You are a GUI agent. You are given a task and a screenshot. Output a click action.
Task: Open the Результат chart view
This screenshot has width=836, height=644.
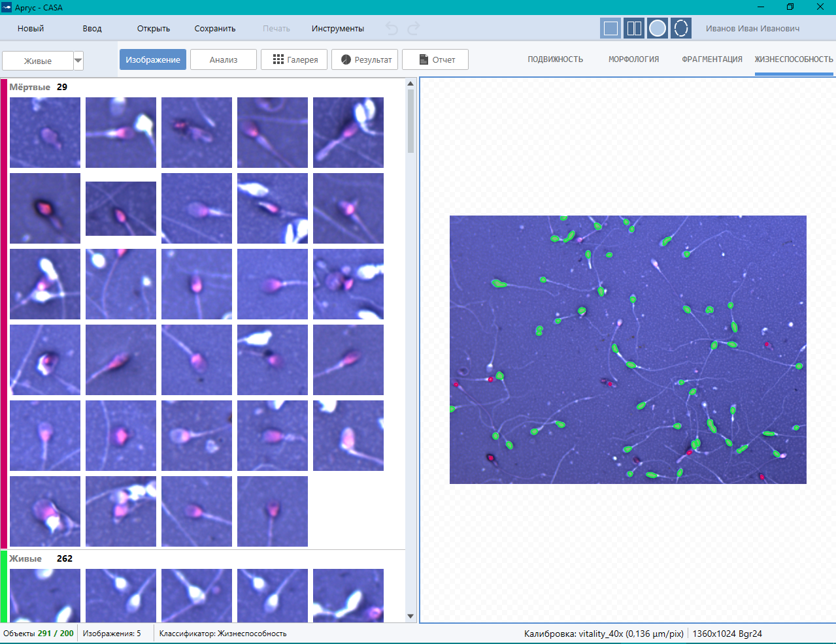[x=366, y=59]
